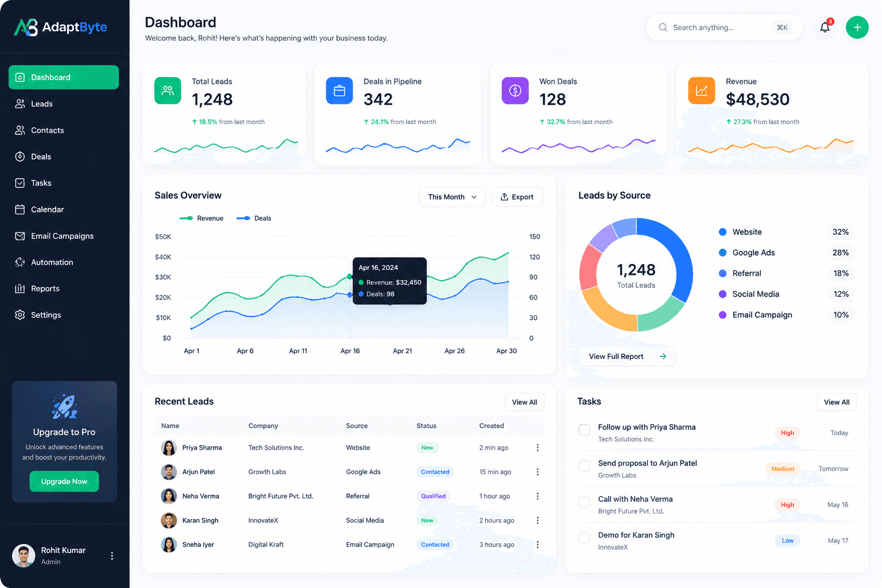The height and width of the screenshot is (588, 882).
Task: Click Bright Future Pvt. Ltd. company cell
Action: pyautogui.click(x=281, y=496)
